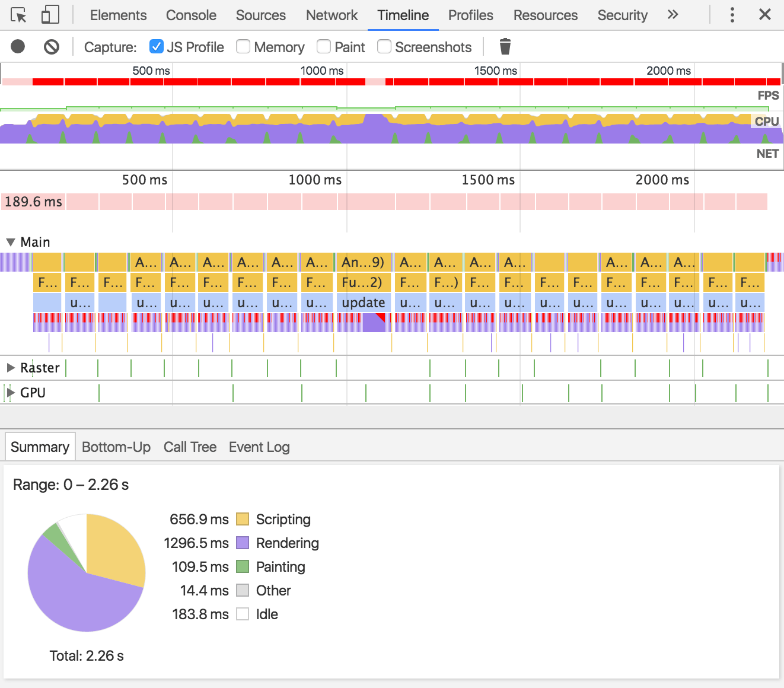Close the DevTools panel
Image resolution: width=784 pixels, height=688 pixels.
pos(765,15)
